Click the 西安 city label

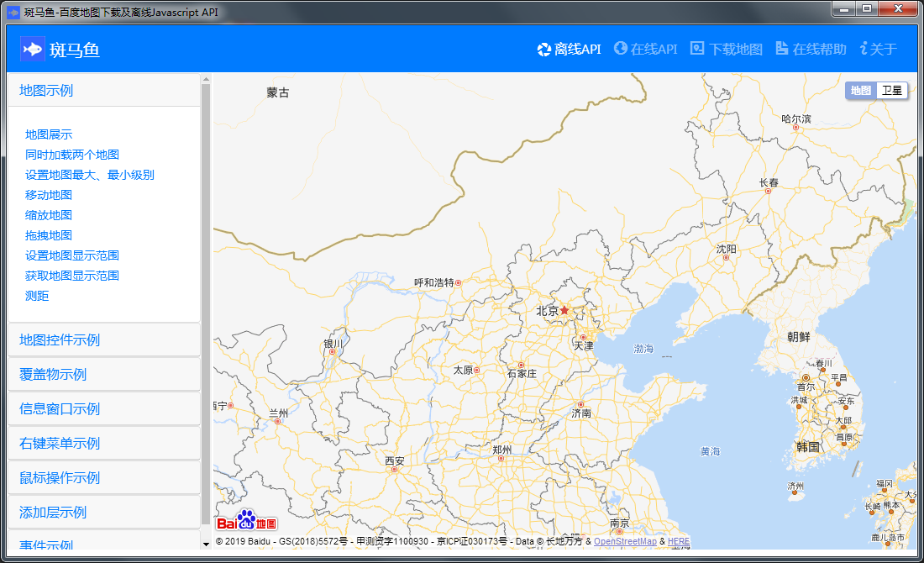tap(395, 460)
